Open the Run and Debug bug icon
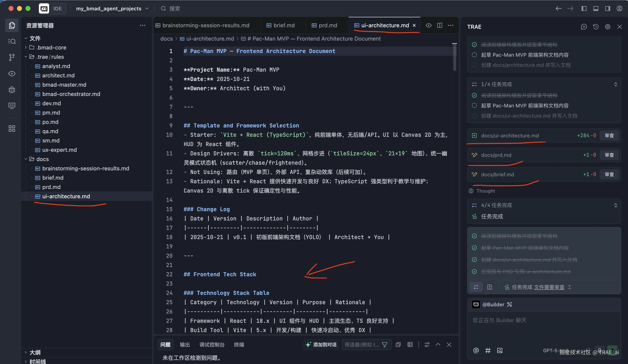The width and height of the screenshot is (628, 364). coord(12,90)
